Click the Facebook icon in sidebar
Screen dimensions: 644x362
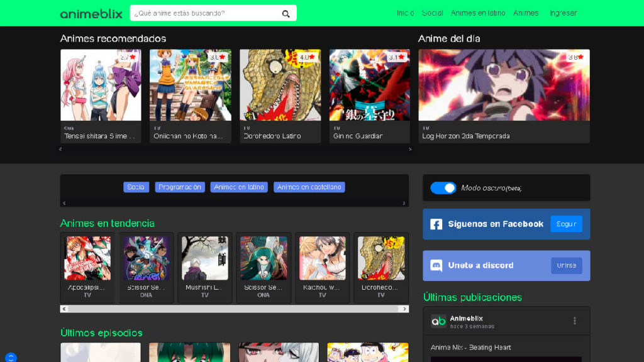pyautogui.click(x=436, y=224)
